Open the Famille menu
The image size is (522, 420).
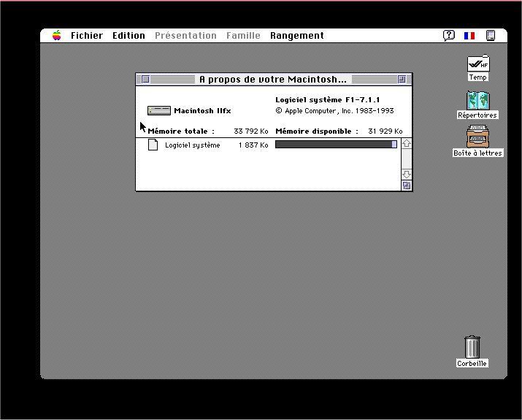pos(243,36)
